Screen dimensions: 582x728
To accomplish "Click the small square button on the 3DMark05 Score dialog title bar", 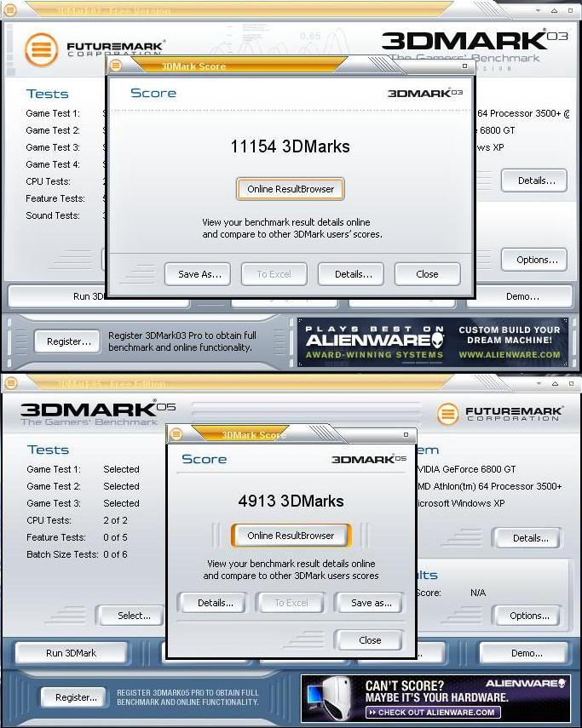I will (406, 434).
